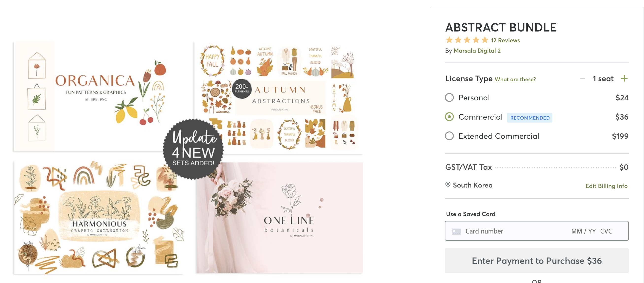Screen dimensions: 644x283
Task: Click the credit card icon in card field
Action: pos(456,232)
